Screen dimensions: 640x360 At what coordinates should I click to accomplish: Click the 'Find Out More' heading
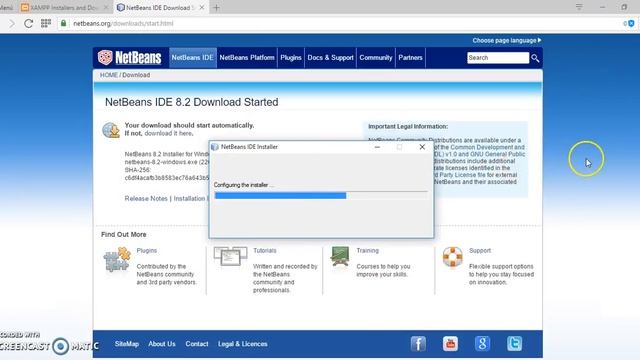pyautogui.click(x=124, y=234)
